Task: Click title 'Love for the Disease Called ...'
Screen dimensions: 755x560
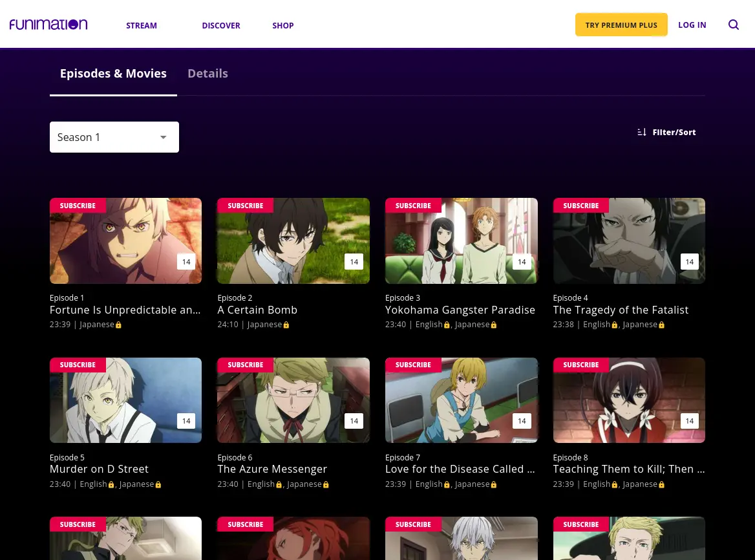Action: pos(460,469)
